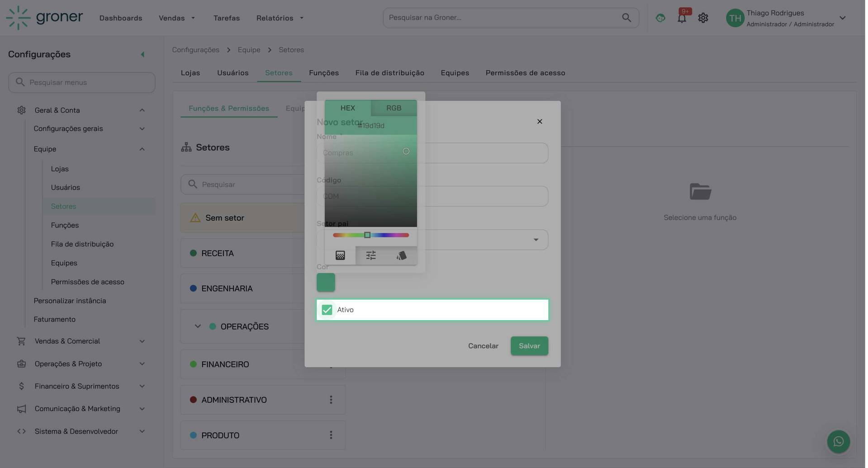Open the notifications bell
This screenshot has height=468, width=868.
click(x=681, y=18)
